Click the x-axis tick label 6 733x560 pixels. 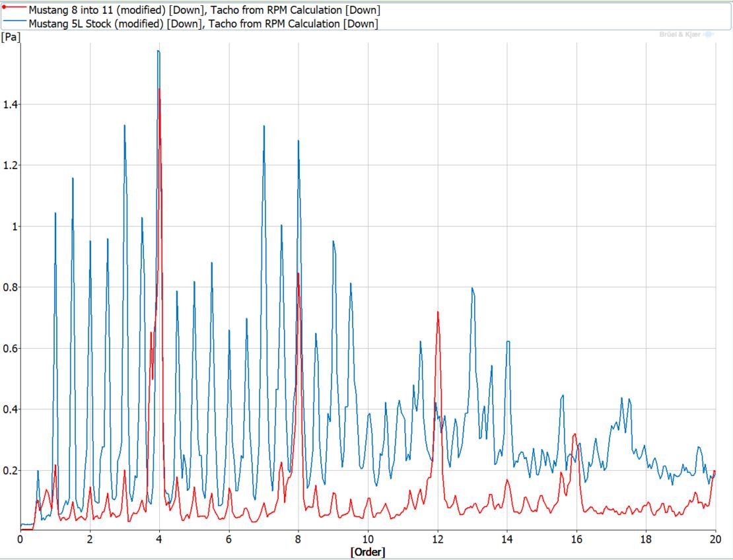(229, 539)
